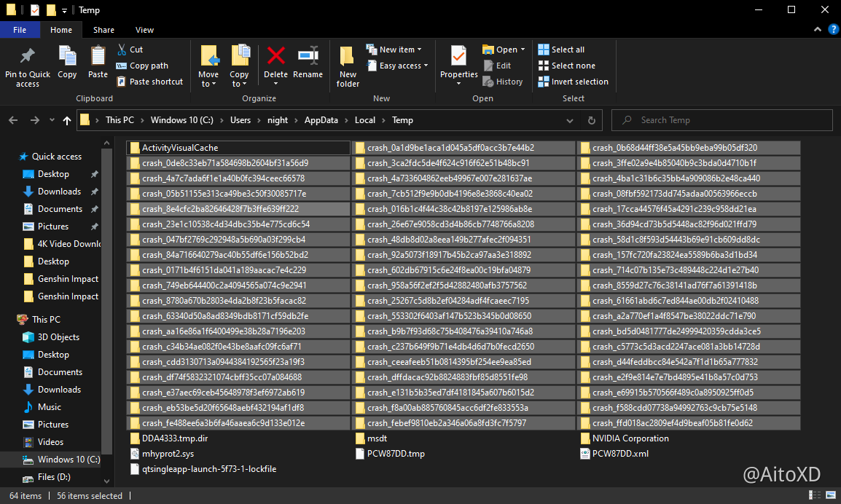Open the Help question mark
Screen dimensions: 841x504
click(833, 29)
